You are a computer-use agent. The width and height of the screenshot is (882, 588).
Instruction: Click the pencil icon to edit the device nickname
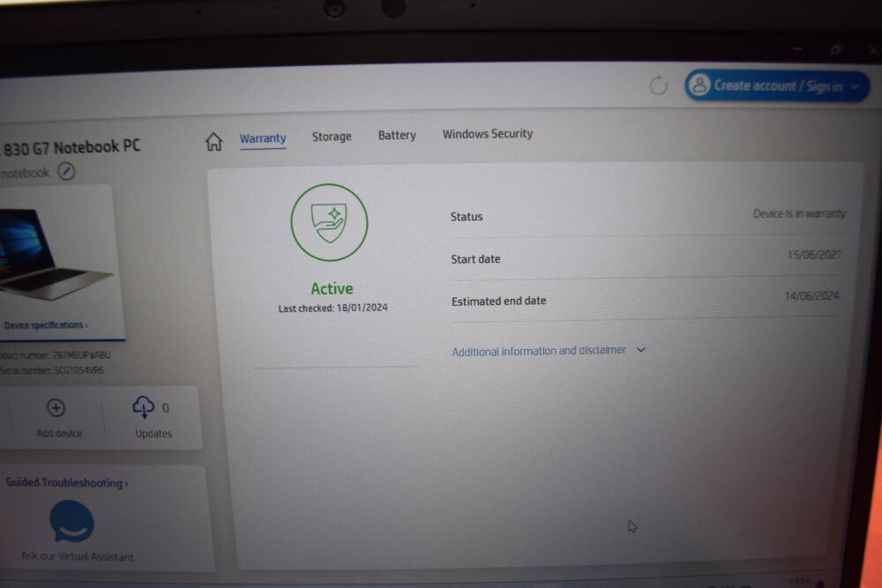66,171
